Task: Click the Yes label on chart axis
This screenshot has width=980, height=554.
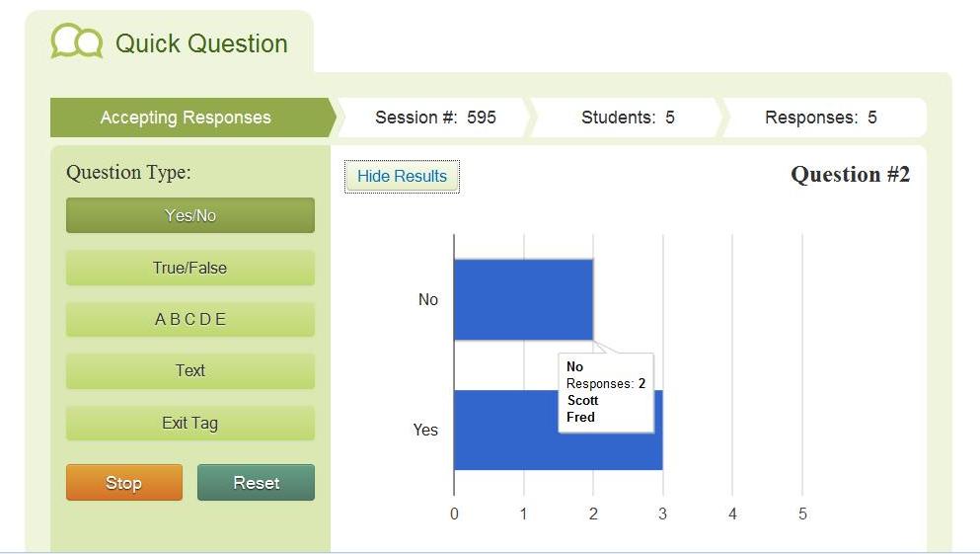Action: coord(425,430)
